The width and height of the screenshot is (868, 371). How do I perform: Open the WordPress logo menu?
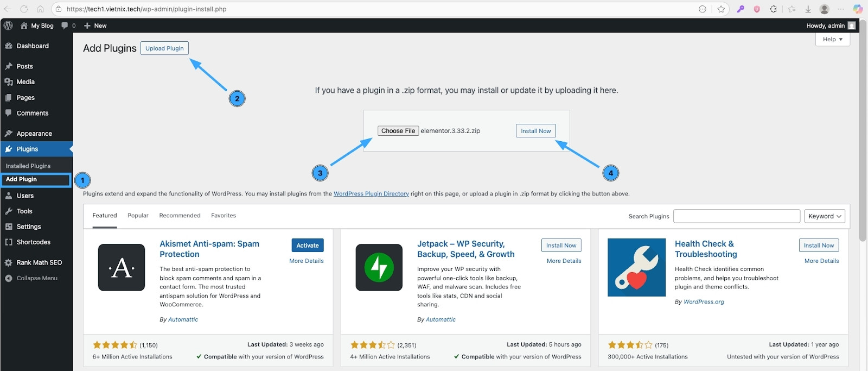(x=8, y=26)
